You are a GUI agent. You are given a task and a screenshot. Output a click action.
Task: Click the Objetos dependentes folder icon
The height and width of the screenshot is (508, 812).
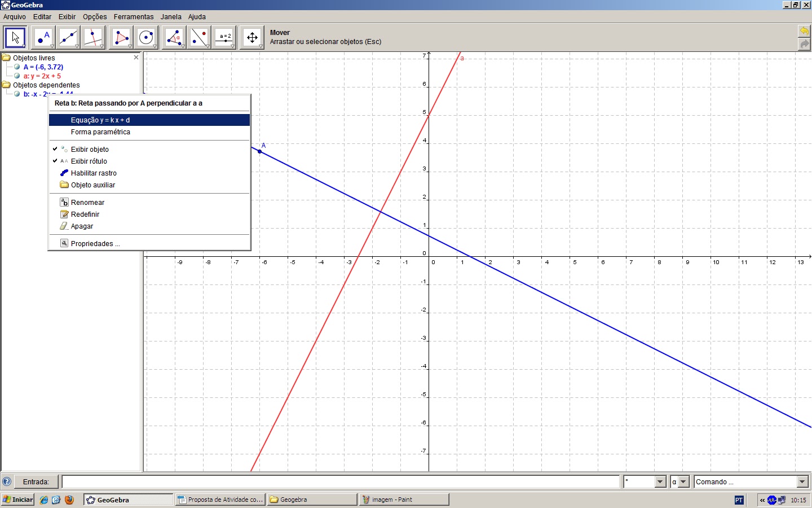point(6,85)
